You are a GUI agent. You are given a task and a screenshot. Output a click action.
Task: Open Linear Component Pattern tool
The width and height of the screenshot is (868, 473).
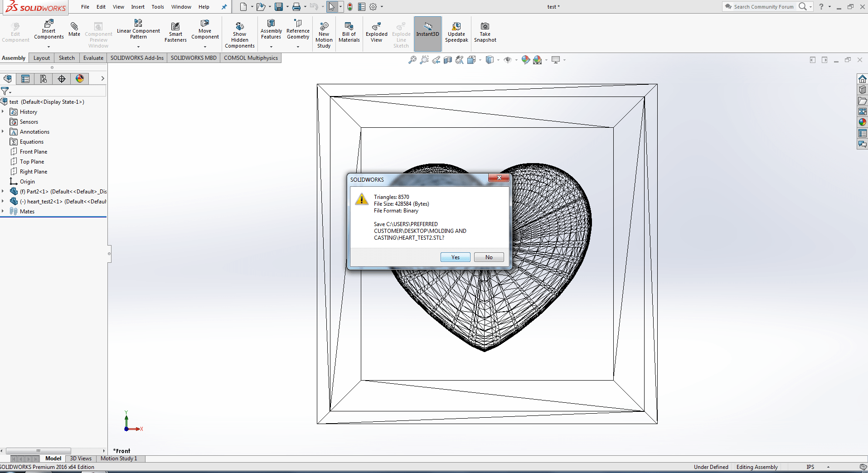point(138,29)
